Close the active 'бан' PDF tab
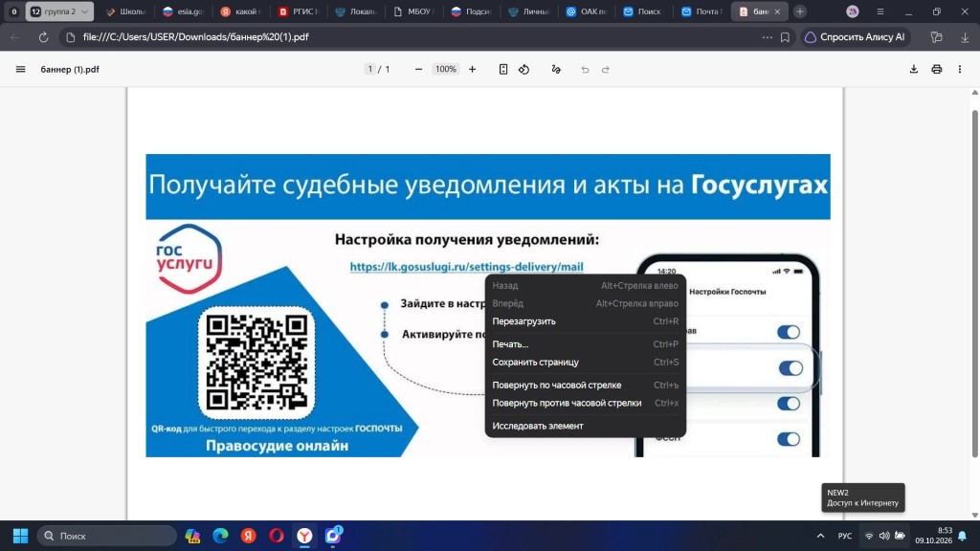 pos(777,11)
